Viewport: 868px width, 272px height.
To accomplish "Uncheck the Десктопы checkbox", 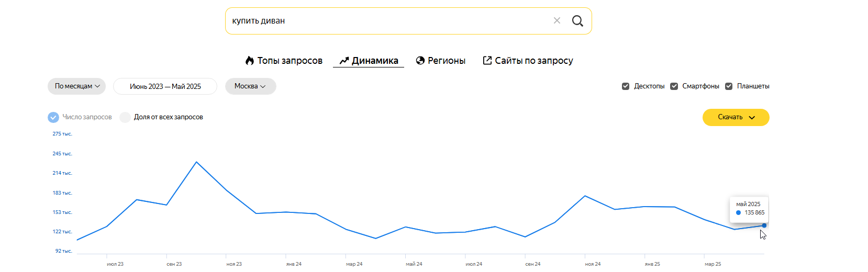I will point(626,86).
